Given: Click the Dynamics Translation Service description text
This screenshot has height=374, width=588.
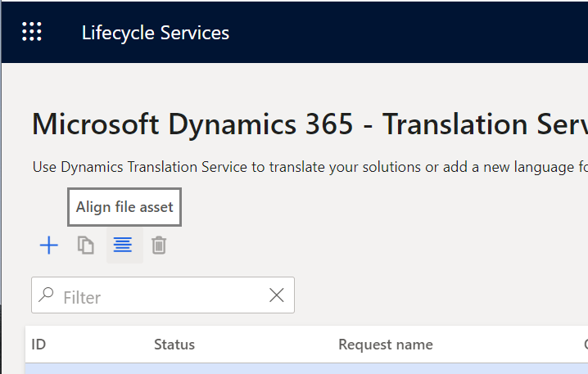Looking at the screenshot, I should pos(310,167).
